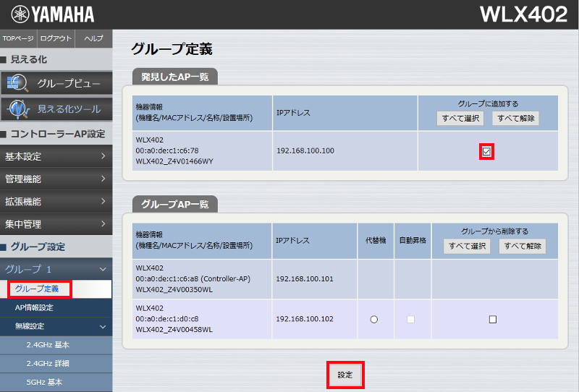Collapse the 無線設定 submenu

coord(56,326)
